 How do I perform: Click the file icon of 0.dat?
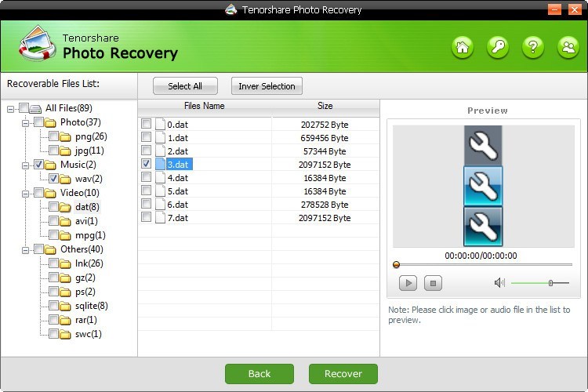click(x=160, y=124)
